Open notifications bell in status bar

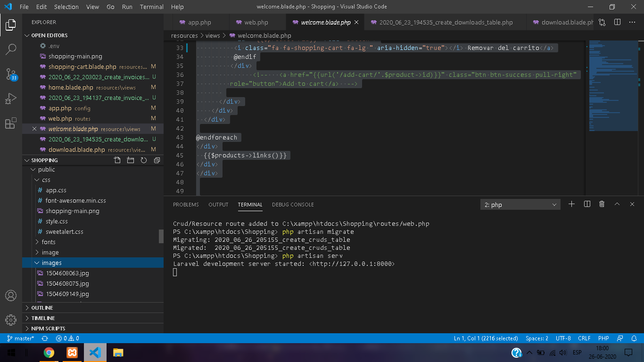(634, 338)
